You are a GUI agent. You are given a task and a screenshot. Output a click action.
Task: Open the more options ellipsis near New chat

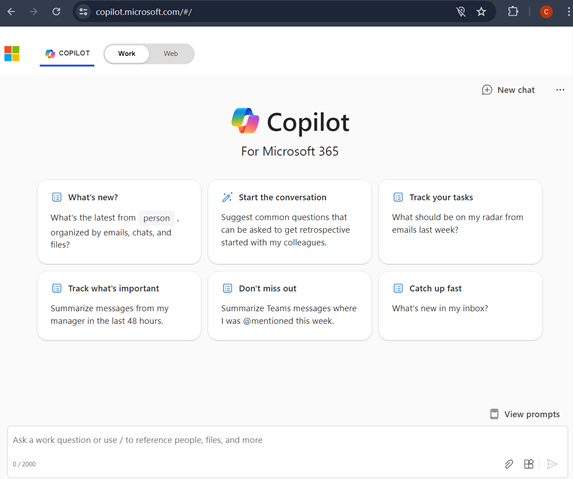click(560, 90)
